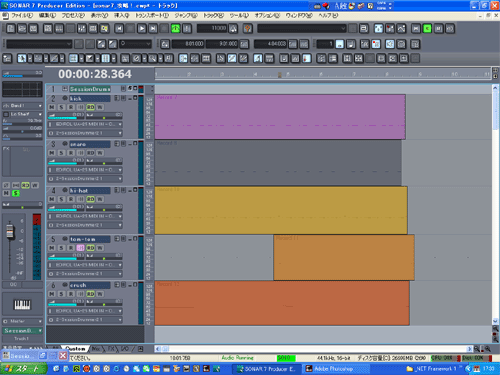500x375 pixels.
Task: Click the now-time marker on the timeline ruler
Action: [x=280, y=75]
